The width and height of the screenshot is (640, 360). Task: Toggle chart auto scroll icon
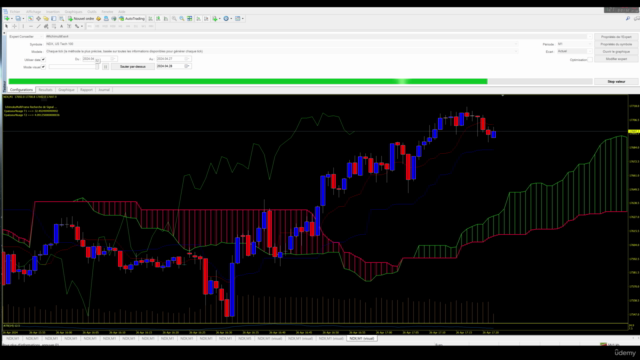click(198, 19)
